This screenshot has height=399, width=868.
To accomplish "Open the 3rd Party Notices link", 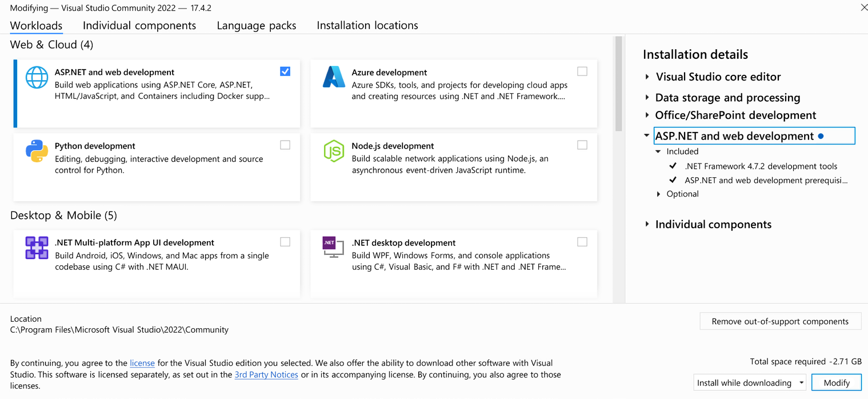I will (x=266, y=374).
